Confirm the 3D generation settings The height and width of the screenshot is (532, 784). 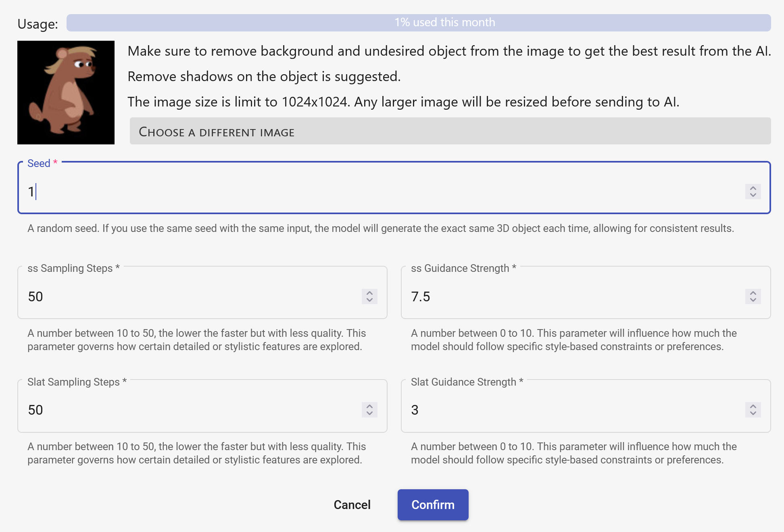(x=433, y=505)
